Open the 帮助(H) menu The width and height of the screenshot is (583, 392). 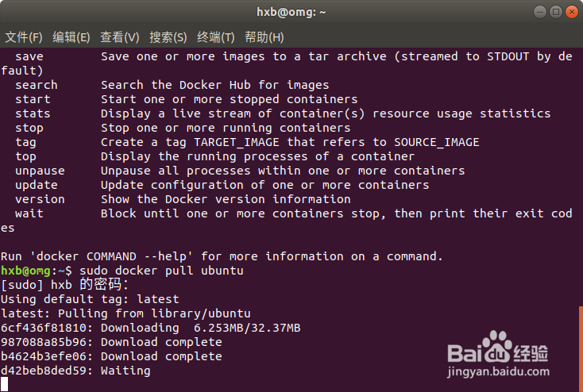(x=264, y=37)
